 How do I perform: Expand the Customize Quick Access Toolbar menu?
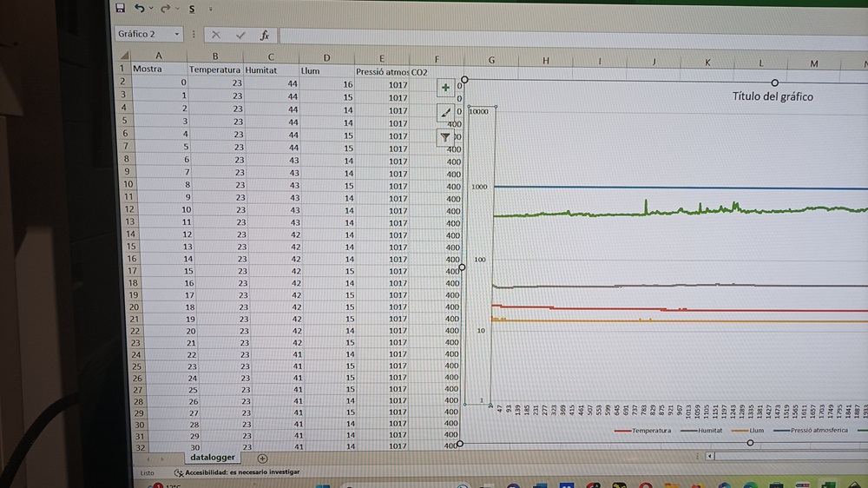(x=210, y=9)
